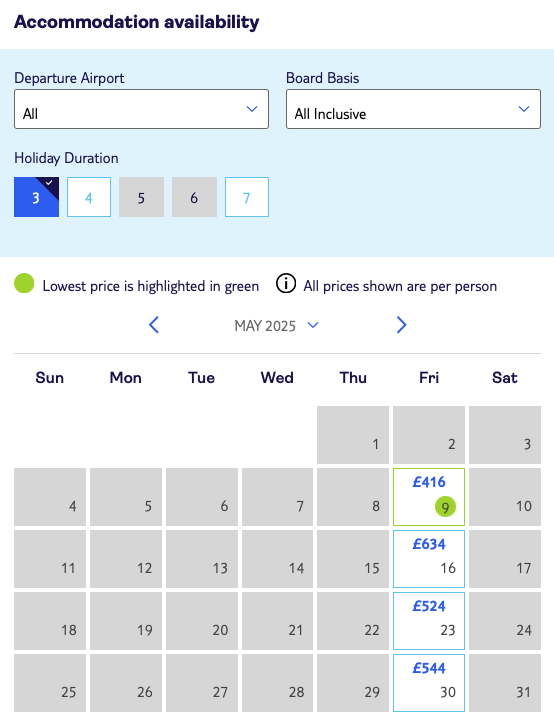Open the Departure Airport dropdown
Image resolution: width=554 pixels, height=725 pixels.
click(142, 109)
